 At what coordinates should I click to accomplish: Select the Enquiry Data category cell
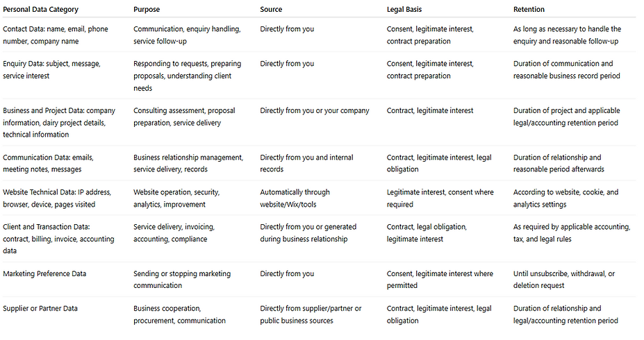point(51,69)
